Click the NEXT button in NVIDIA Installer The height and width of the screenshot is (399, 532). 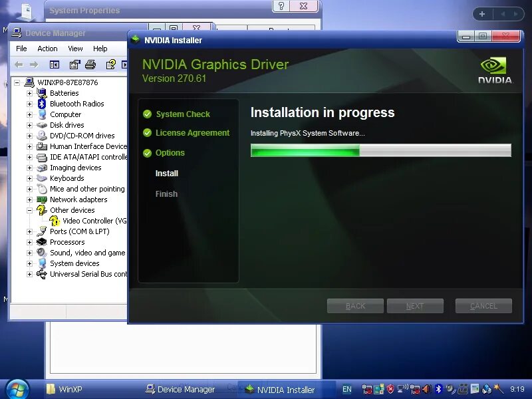pyautogui.click(x=415, y=306)
